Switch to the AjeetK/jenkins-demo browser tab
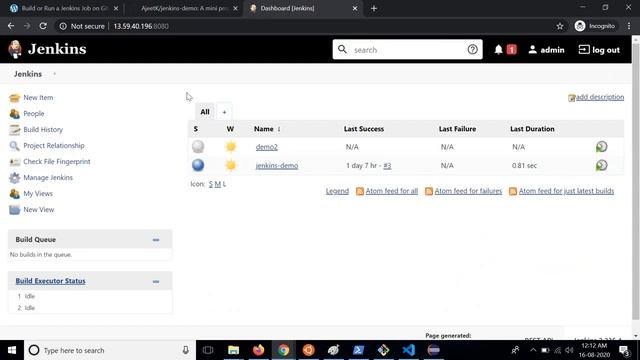Screen dimensions: 640x360 pos(184,8)
